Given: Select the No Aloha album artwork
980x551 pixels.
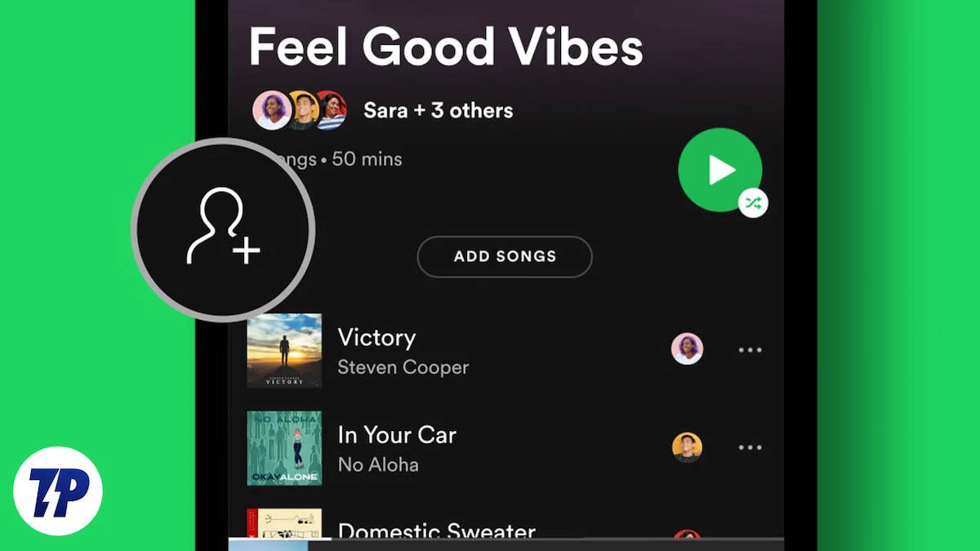Looking at the screenshot, I should (284, 448).
